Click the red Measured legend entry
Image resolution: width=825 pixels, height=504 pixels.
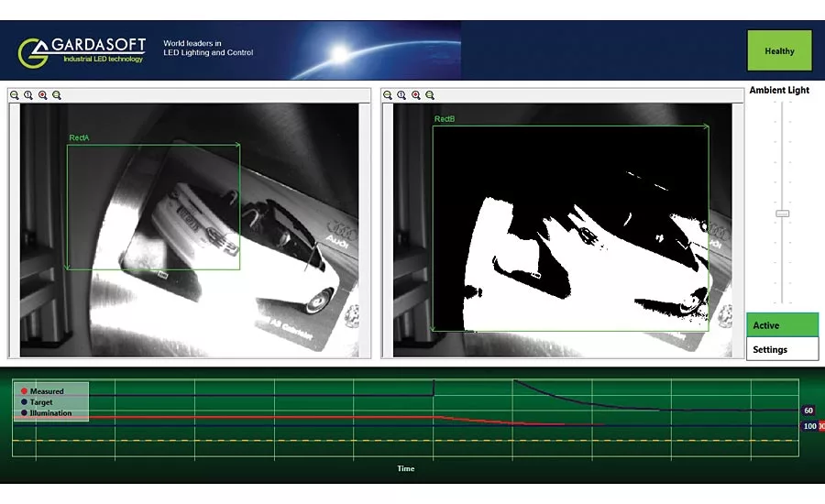42,391
